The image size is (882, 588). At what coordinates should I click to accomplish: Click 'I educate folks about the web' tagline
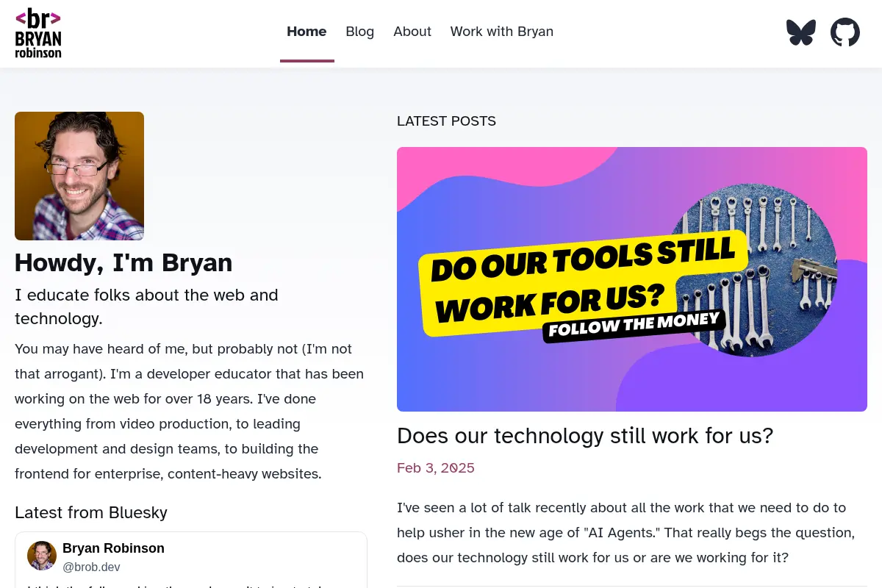pos(146,306)
